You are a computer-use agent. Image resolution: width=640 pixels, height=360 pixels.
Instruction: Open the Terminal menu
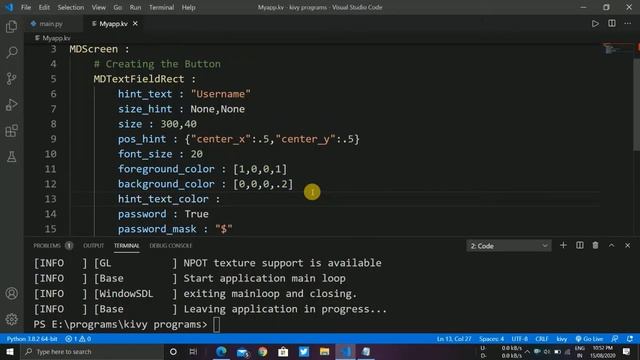click(161, 7)
